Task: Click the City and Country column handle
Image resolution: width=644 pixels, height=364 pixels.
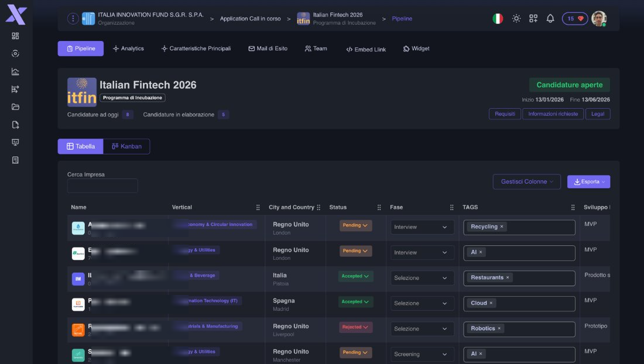Action: pos(318,208)
